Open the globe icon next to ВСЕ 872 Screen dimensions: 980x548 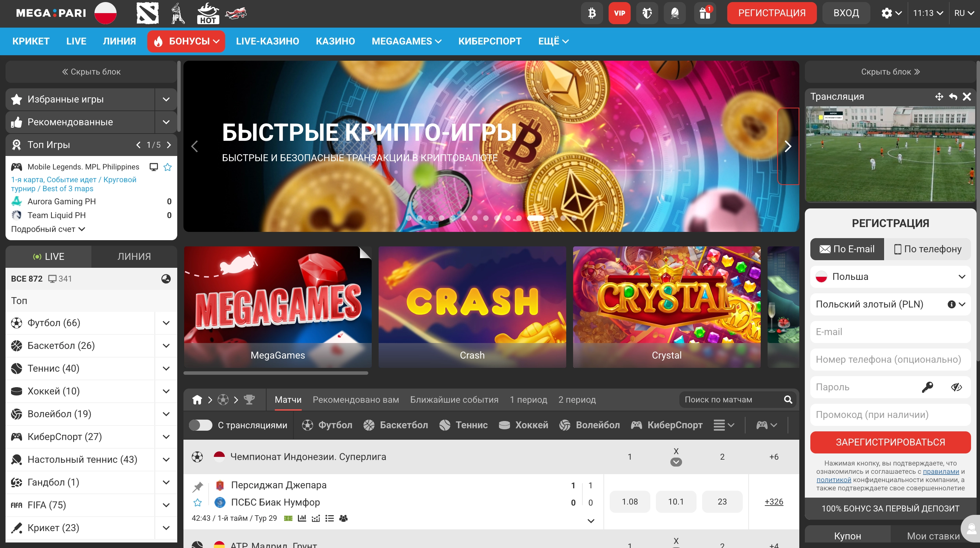click(x=166, y=279)
